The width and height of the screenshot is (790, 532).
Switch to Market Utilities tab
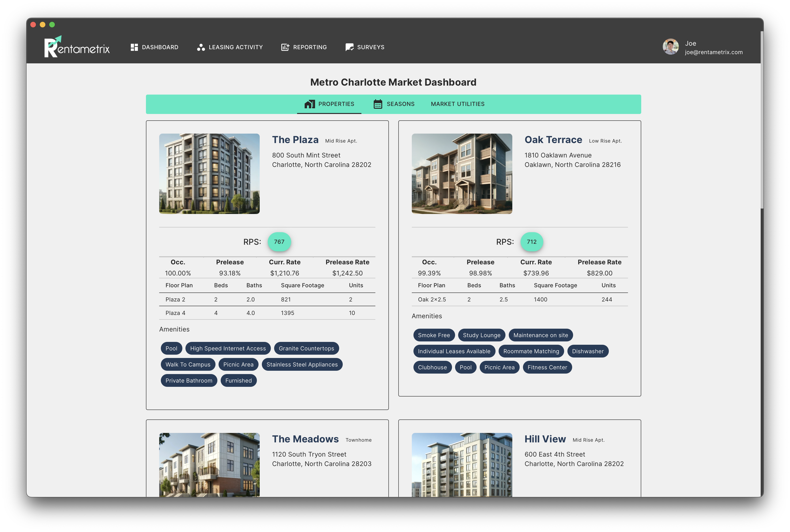coord(457,104)
